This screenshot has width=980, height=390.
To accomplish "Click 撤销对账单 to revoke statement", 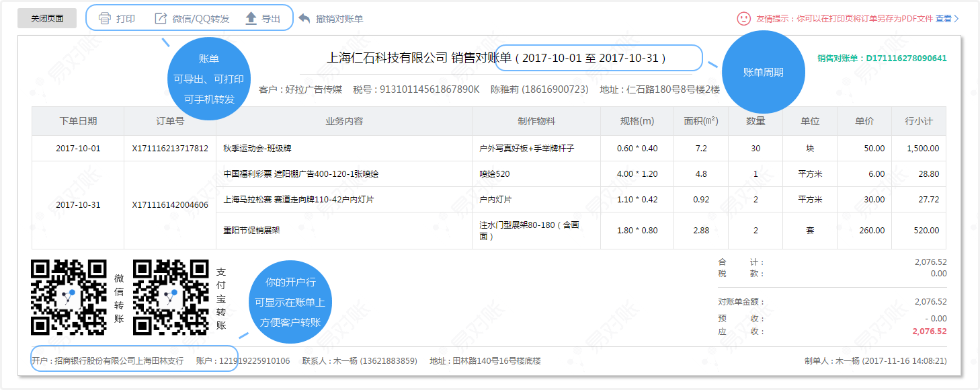I will [339, 19].
